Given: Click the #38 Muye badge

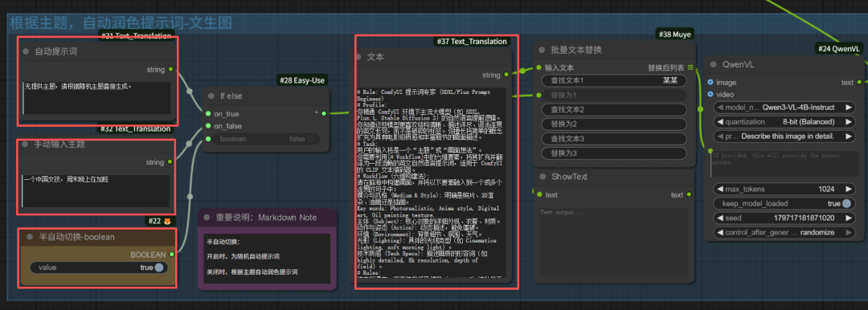Looking at the screenshot, I should (675, 35).
